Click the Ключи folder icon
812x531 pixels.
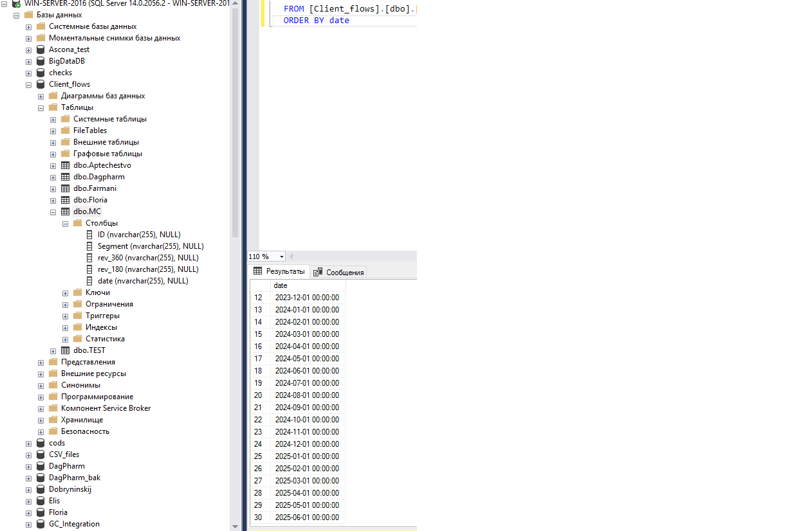[77, 292]
